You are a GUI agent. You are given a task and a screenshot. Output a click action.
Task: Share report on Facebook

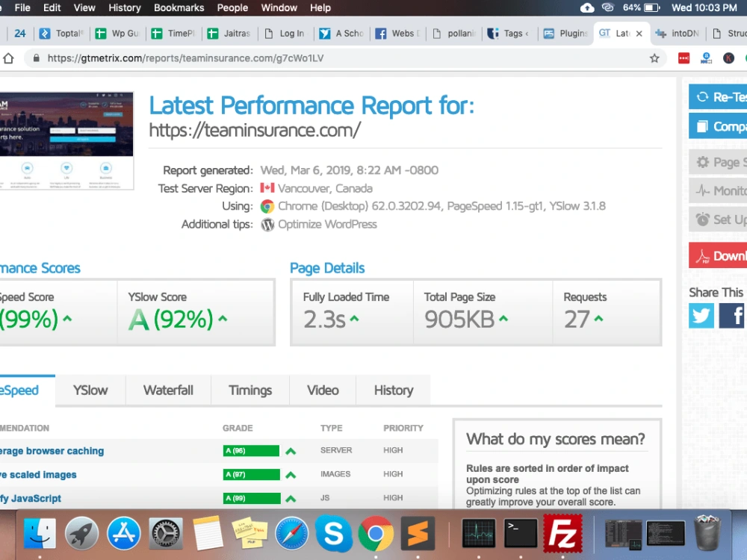pos(732,316)
